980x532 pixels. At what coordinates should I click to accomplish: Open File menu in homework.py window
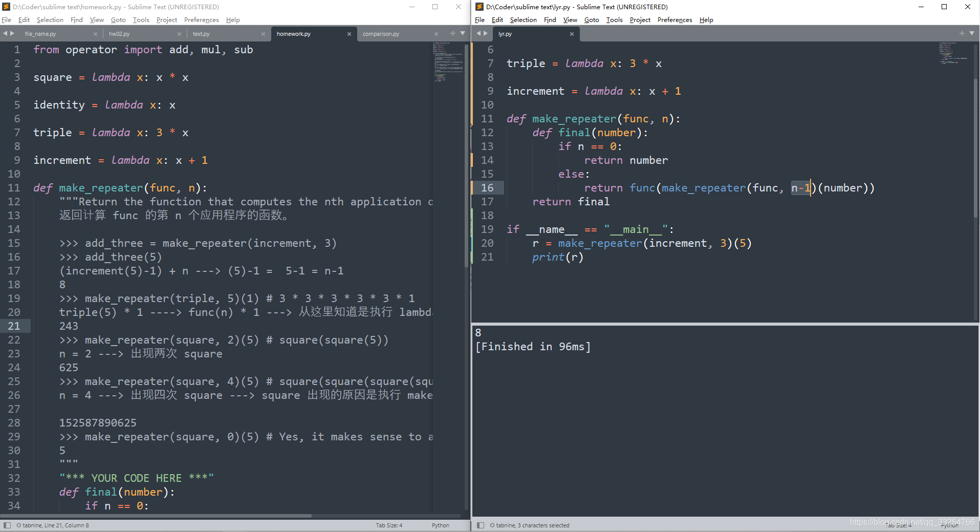(6, 20)
